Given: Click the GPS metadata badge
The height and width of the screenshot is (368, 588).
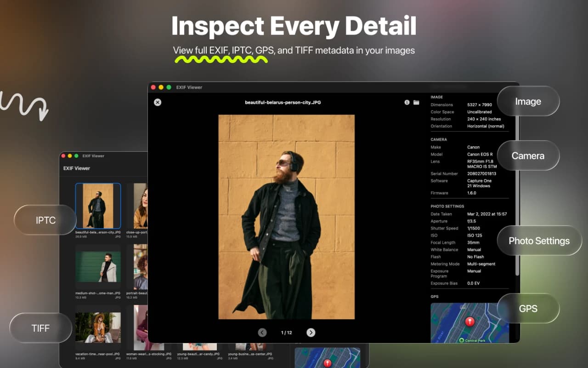Looking at the screenshot, I should click(x=528, y=309).
